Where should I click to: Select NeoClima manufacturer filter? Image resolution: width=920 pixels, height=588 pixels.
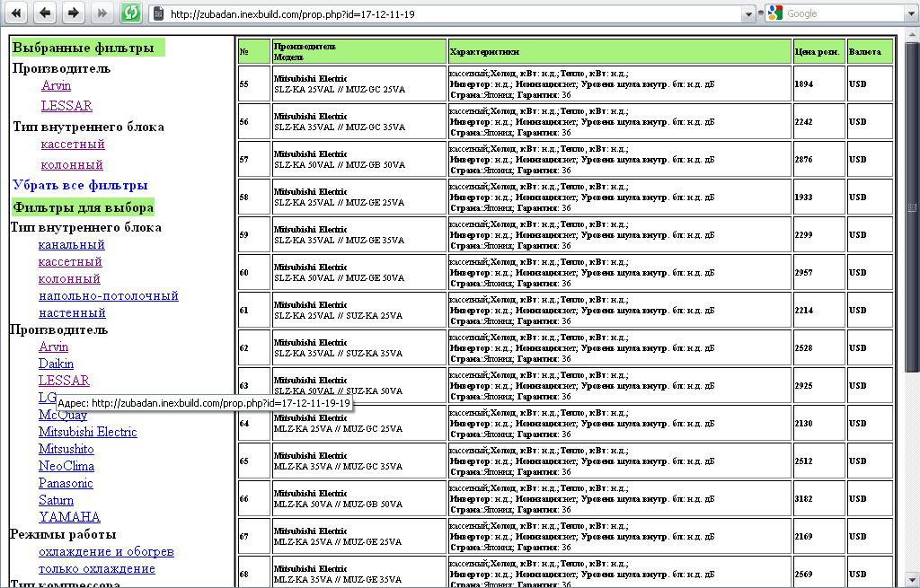point(66,466)
